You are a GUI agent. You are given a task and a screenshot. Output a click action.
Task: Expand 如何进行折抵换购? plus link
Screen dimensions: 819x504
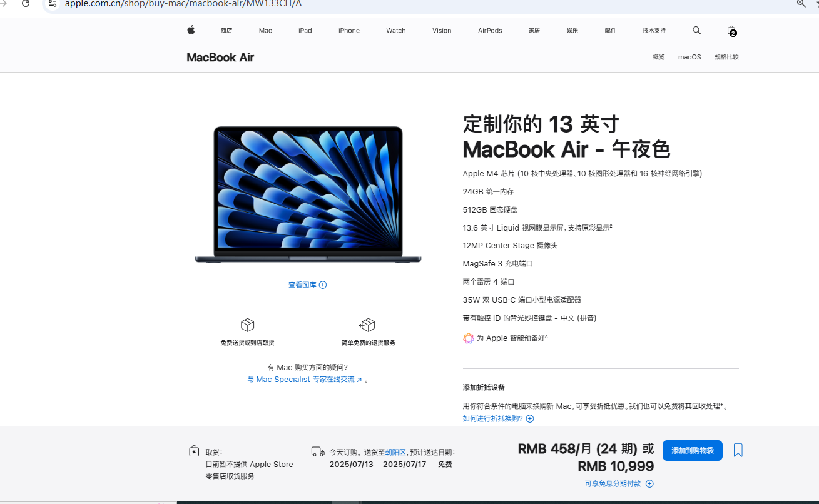498,419
